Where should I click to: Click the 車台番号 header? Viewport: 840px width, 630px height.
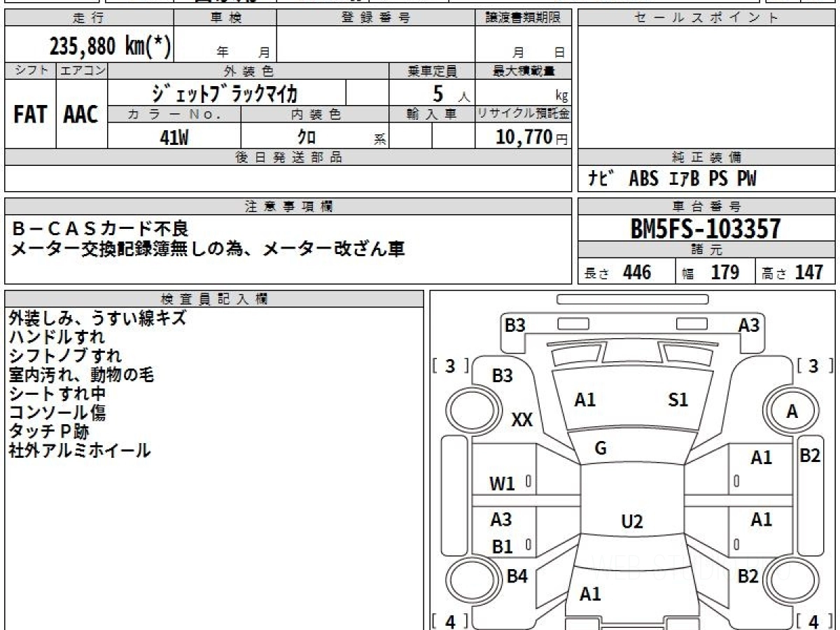706,206
